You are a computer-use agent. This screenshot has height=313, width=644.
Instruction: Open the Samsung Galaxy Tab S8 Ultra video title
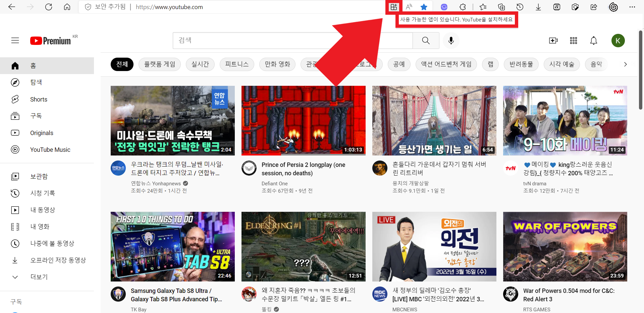(x=176, y=295)
